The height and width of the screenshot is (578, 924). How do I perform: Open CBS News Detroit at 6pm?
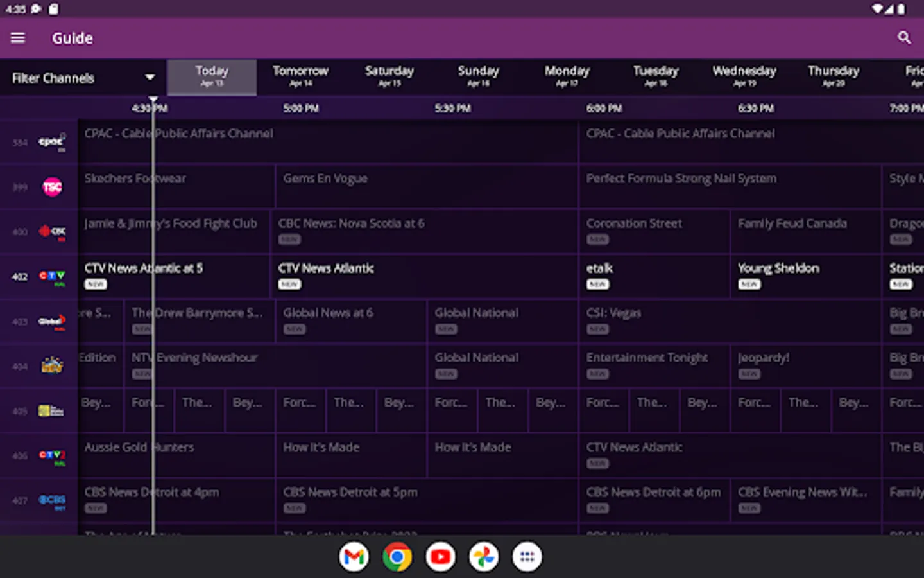654,500
